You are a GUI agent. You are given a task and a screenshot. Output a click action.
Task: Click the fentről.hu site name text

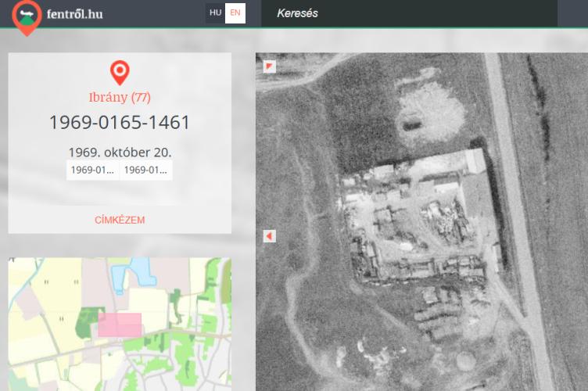click(74, 14)
